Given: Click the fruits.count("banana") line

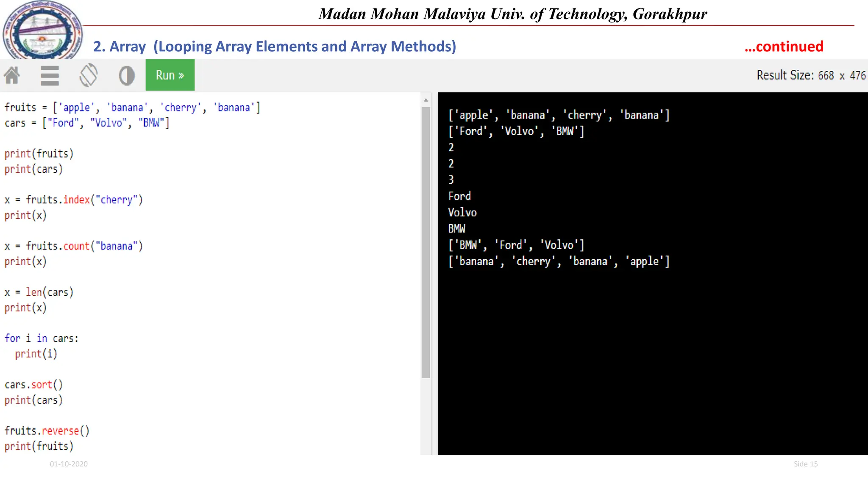Looking at the screenshot, I should pos(74,246).
